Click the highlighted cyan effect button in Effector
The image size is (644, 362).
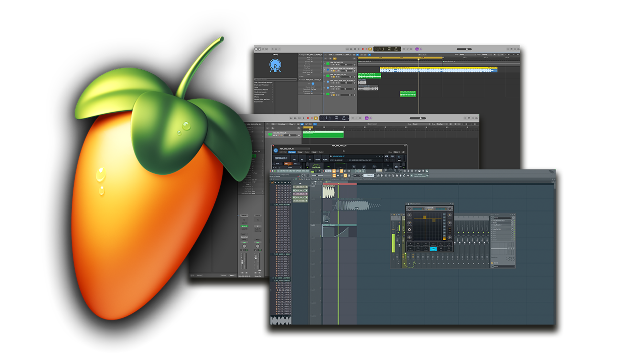click(x=433, y=248)
